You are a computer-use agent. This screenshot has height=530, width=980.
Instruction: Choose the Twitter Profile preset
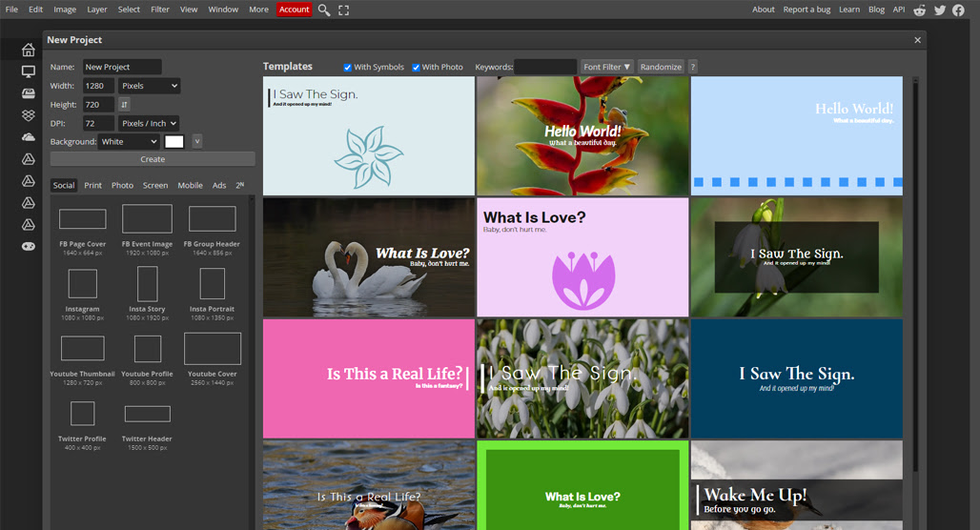[83, 425]
